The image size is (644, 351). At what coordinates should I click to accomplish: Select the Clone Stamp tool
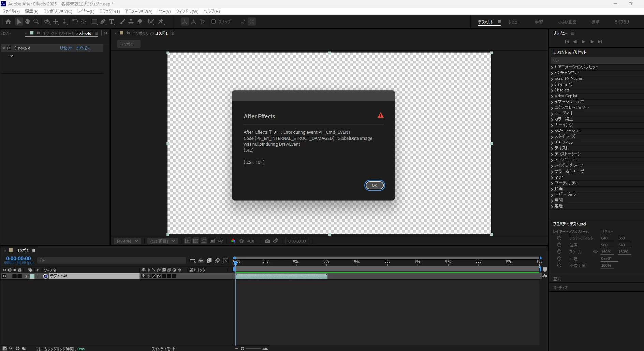(x=131, y=21)
